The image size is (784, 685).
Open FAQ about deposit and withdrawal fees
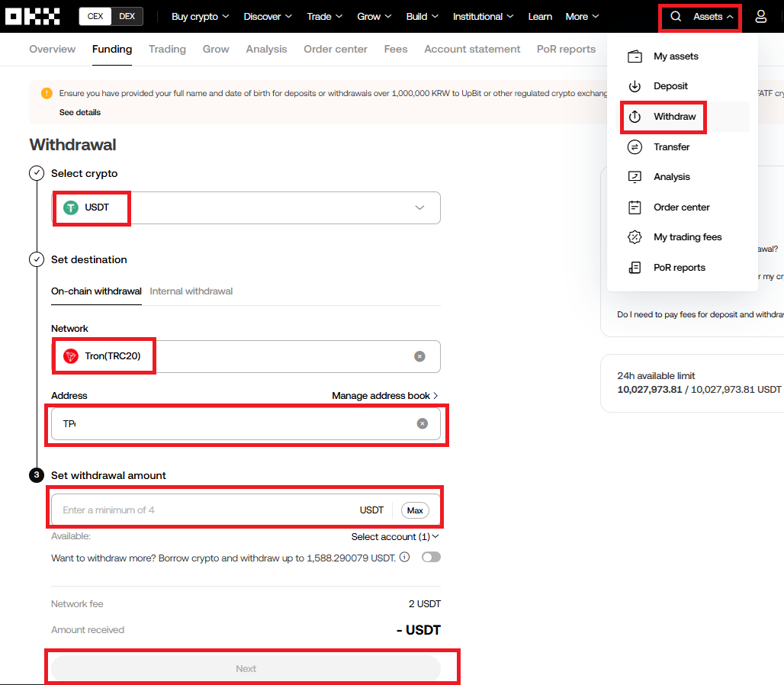click(700, 314)
